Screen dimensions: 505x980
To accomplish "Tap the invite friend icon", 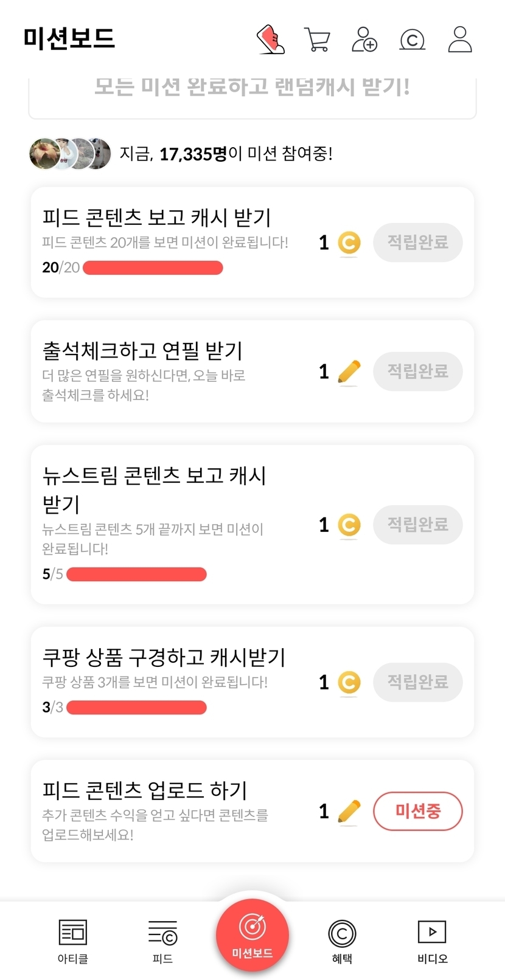I will click(x=364, y=40).
